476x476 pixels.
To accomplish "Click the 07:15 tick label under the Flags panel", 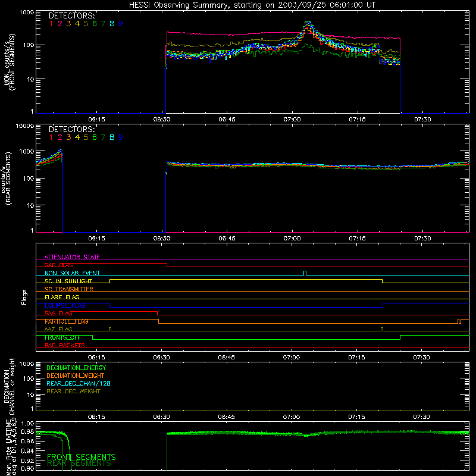I will (356, 358).
